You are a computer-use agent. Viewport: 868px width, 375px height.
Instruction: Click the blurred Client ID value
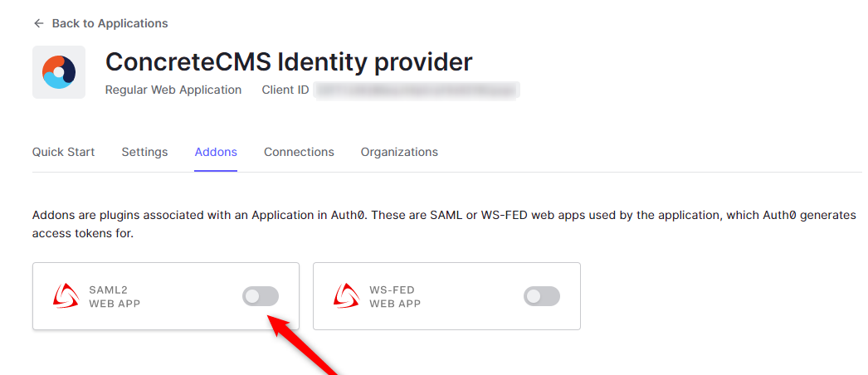click(417, 90)
